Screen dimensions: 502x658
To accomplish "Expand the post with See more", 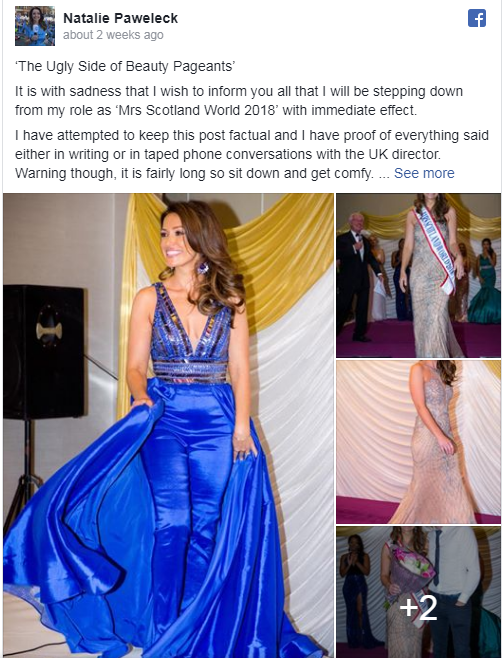I will [424, 173].
